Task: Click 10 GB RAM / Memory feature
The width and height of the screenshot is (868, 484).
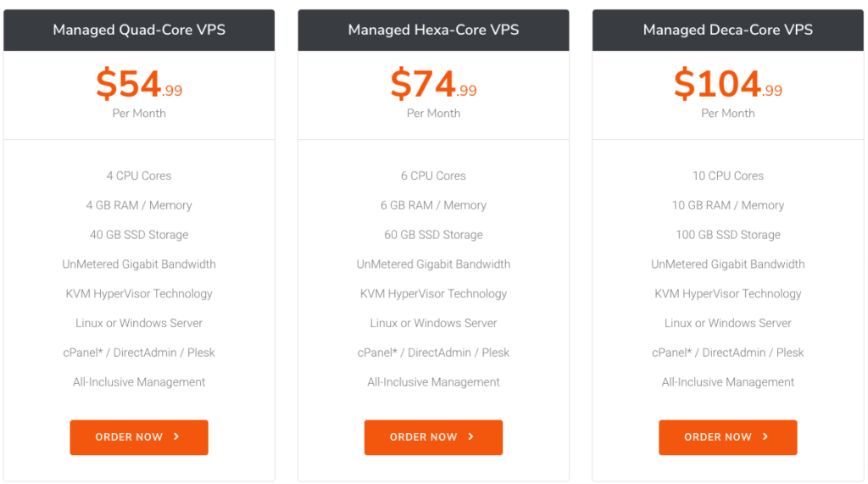Action: tap(728, 205)
